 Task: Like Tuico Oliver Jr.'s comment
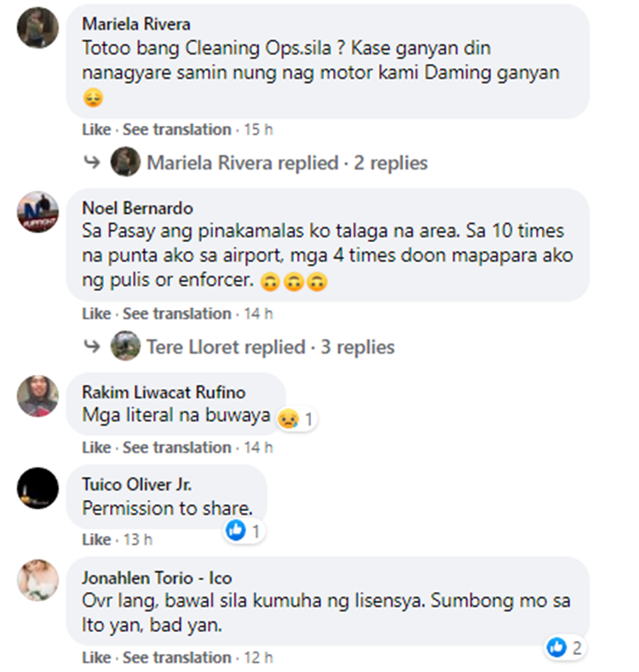[96, 540]
